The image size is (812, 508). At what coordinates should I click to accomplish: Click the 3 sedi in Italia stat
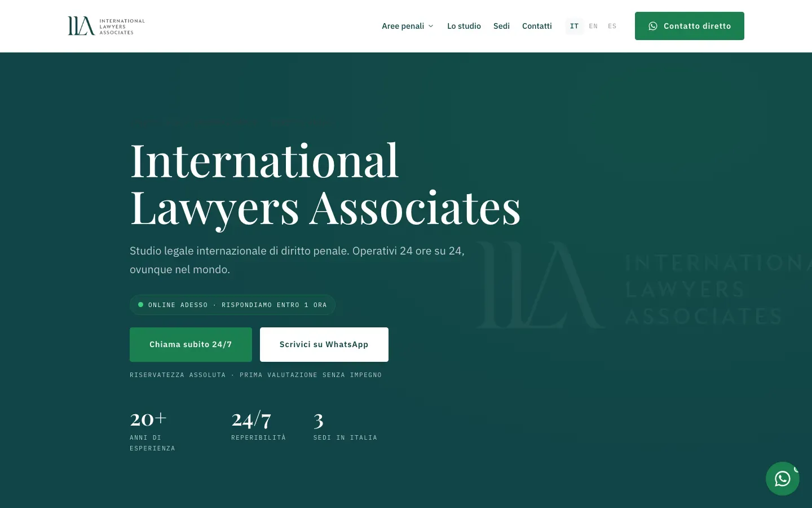345,426
